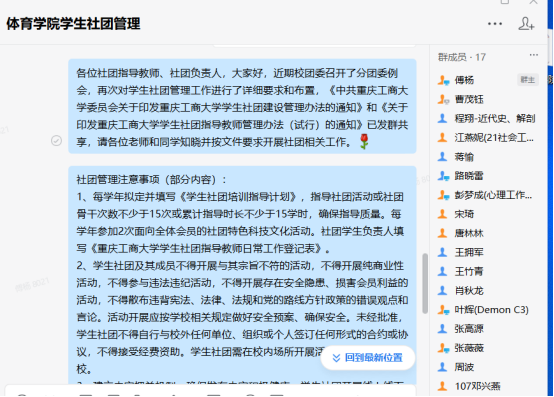Click the 群成员 · 17 header

click(x=462, y=57)
